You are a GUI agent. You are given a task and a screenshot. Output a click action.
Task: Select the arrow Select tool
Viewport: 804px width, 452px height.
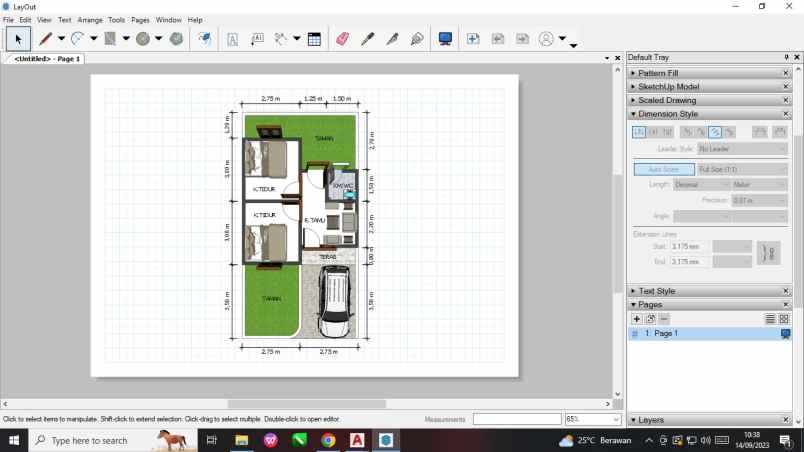(x=17, y=39)
